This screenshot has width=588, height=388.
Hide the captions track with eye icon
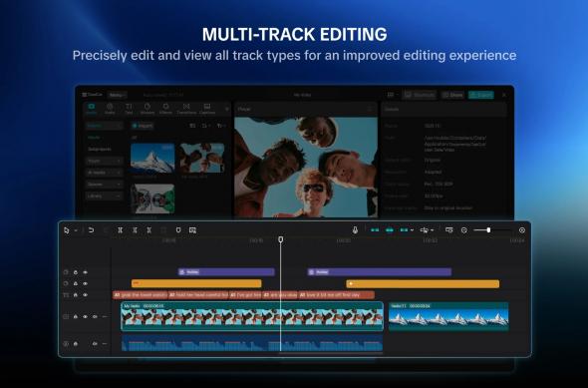(x=85, y=295)
